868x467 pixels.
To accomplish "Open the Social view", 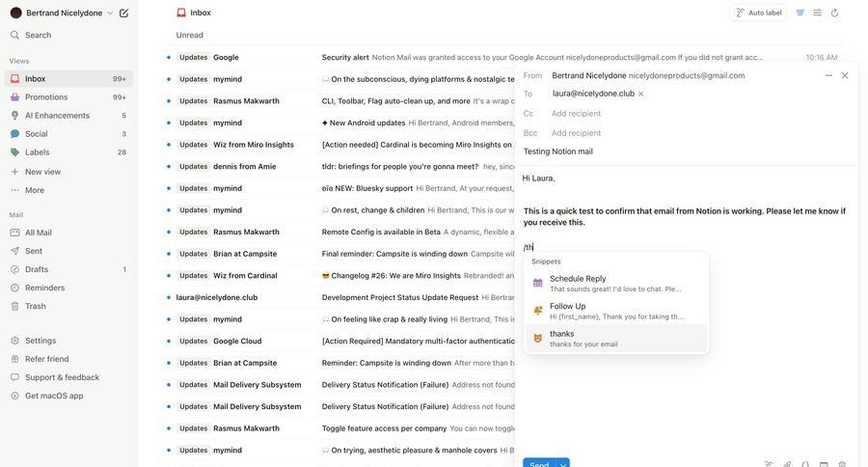I will pos(68,133).
